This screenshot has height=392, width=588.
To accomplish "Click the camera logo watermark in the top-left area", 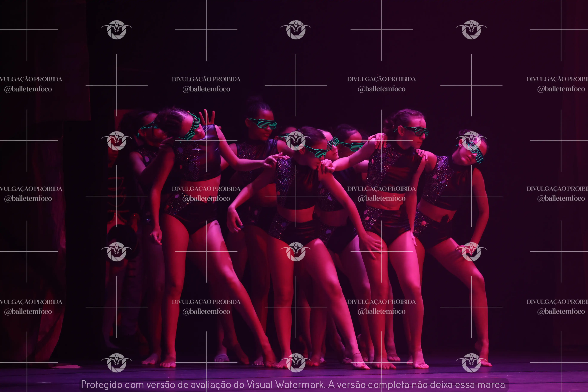I will coord(116,30).
